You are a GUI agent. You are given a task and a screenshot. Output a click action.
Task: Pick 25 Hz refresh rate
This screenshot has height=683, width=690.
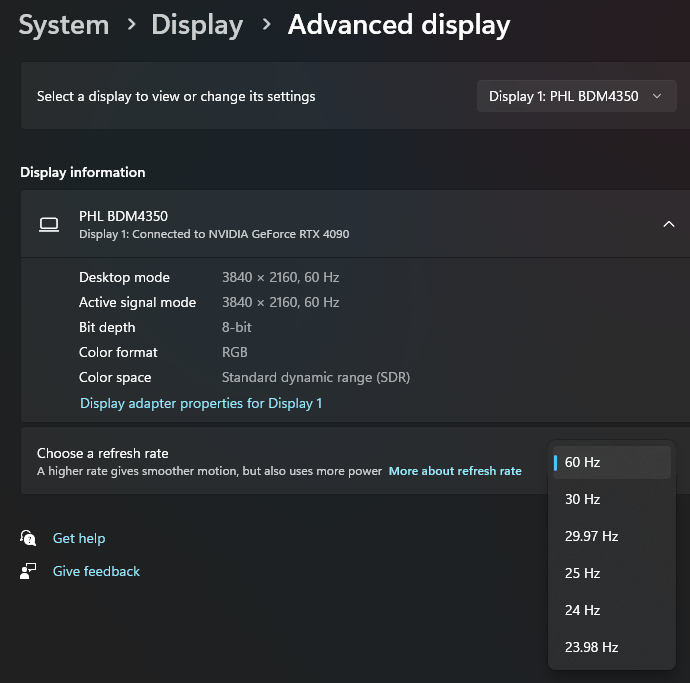point(612,573)
